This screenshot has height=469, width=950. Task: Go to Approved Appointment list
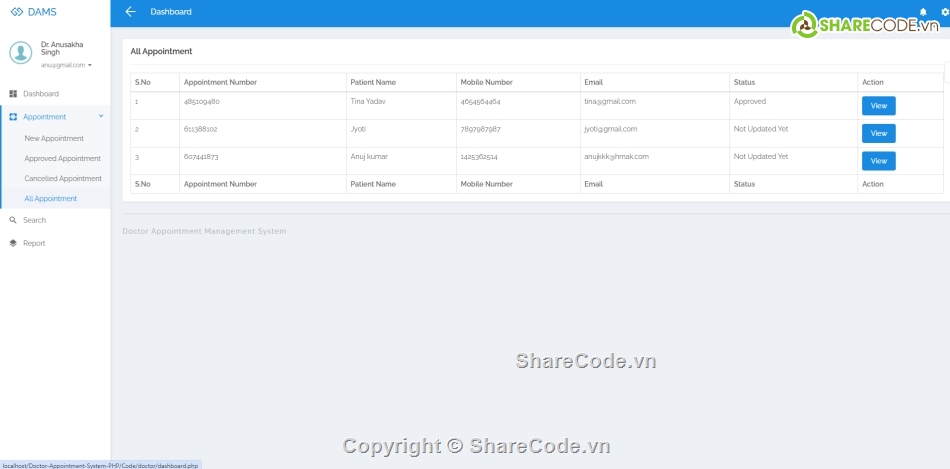(x=62, y=159)
